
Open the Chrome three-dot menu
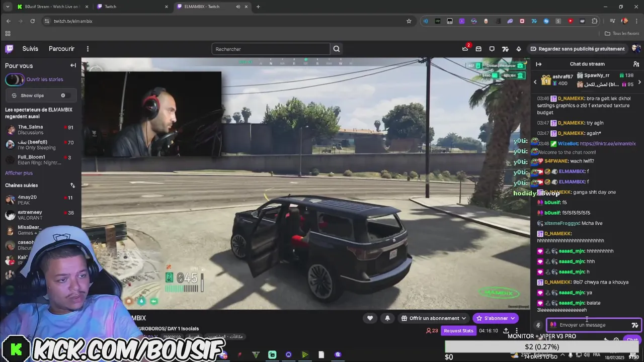tap(636, 21)
